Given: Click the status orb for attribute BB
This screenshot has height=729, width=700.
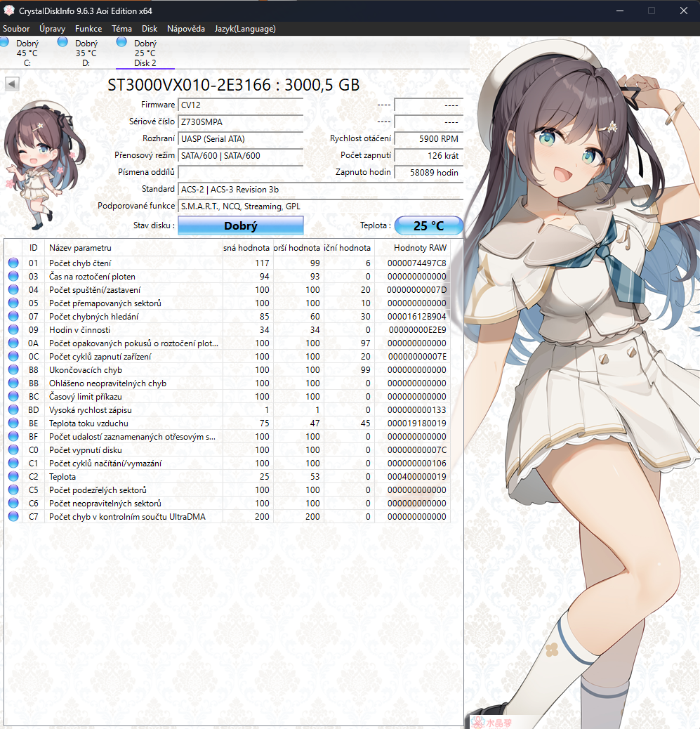Looking at the screenshot, I should (x=13, y=383).
